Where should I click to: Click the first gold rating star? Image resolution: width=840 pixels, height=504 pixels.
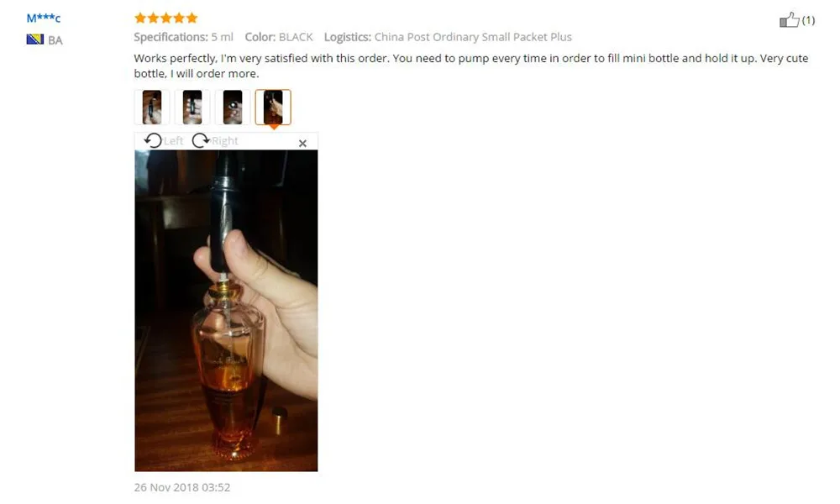(x=140, y=18)
